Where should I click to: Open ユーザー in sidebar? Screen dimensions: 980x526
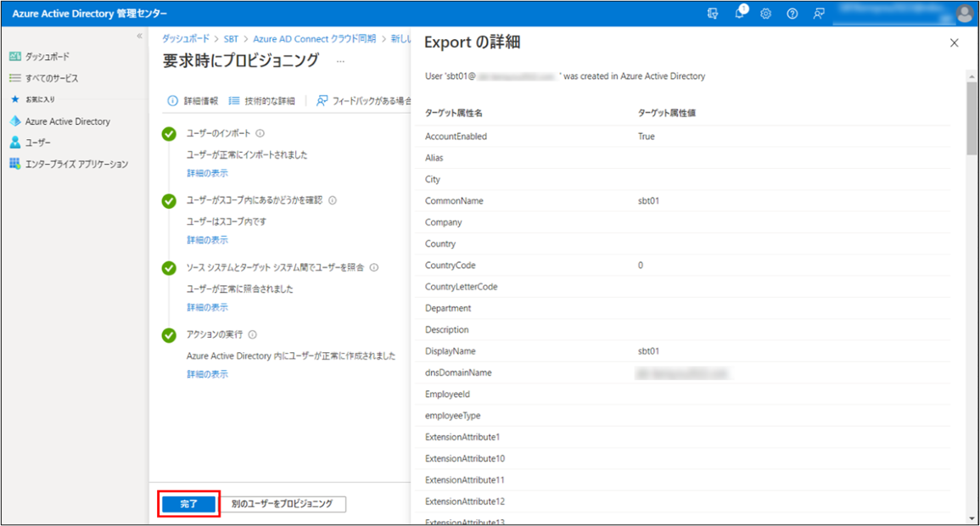pyautogui.click(x=38, y=143)
